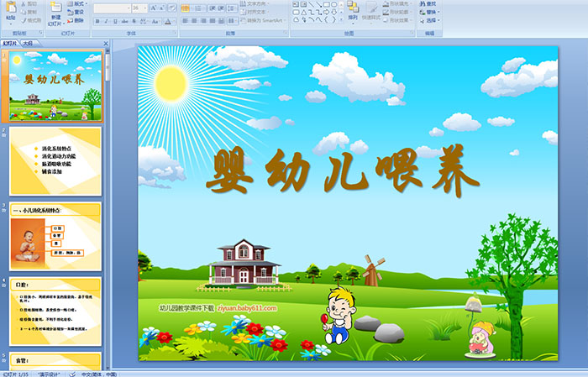This screenshot has height=377, width=588.
Task: Click the Decrease Indent icon
Action: point(213,8)
